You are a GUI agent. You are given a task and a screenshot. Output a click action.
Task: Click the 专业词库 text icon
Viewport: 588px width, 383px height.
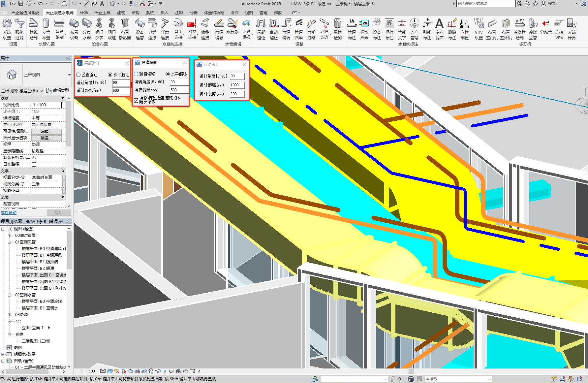coord(439,24)
